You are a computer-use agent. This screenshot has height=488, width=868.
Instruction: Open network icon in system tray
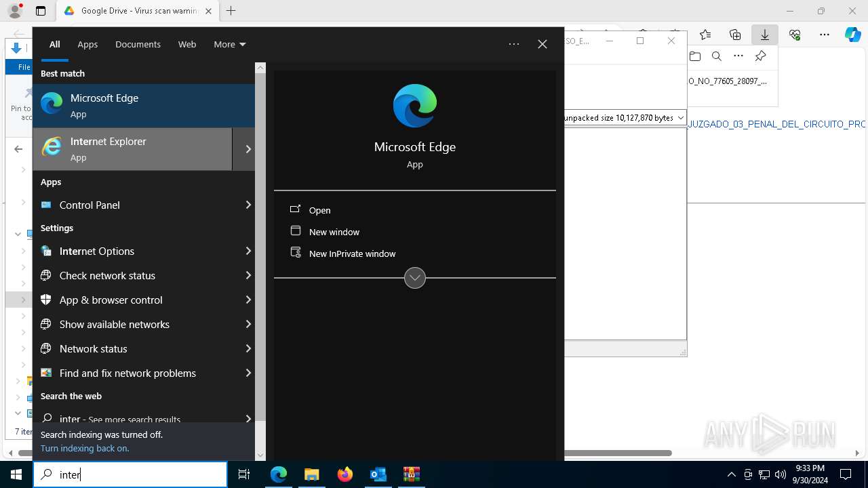764,474
